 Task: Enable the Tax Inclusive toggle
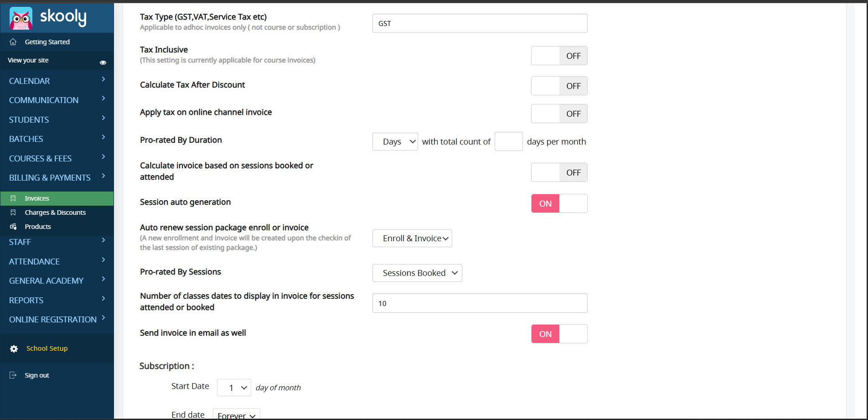click(559, 56)
